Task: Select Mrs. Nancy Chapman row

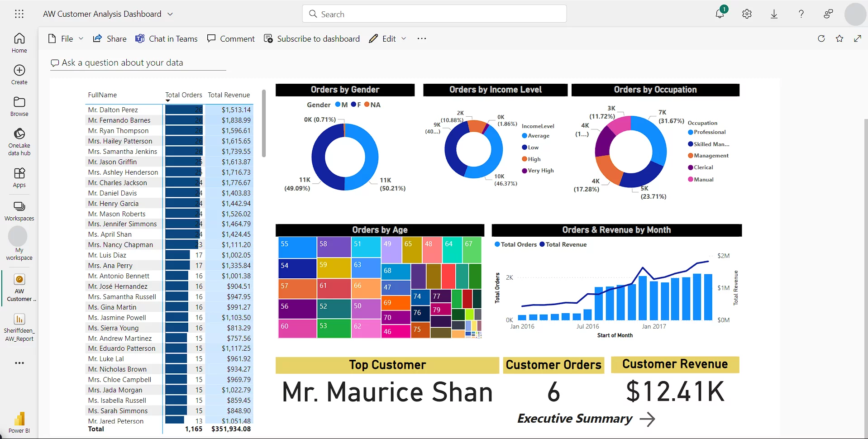Action: [169, 245]
